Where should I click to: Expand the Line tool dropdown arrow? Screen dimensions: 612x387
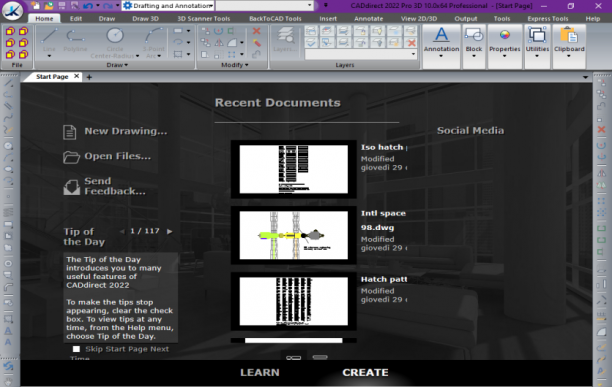[x=49, y=56]
